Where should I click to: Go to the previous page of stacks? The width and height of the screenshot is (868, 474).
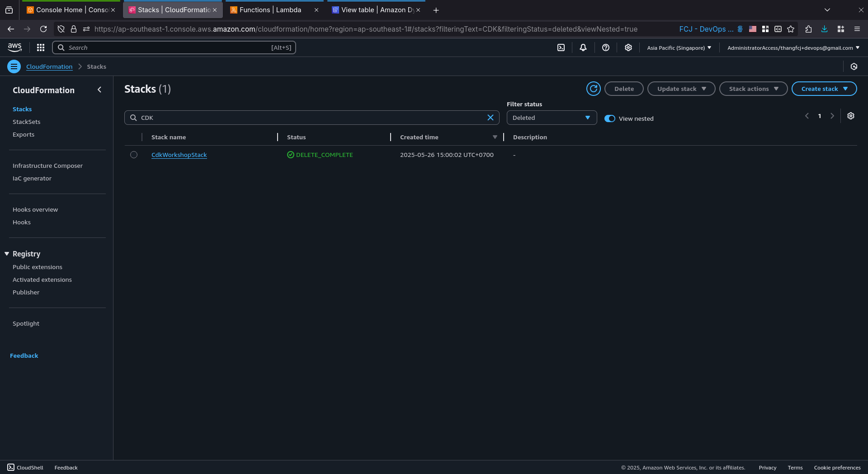(x=807, y=116)
